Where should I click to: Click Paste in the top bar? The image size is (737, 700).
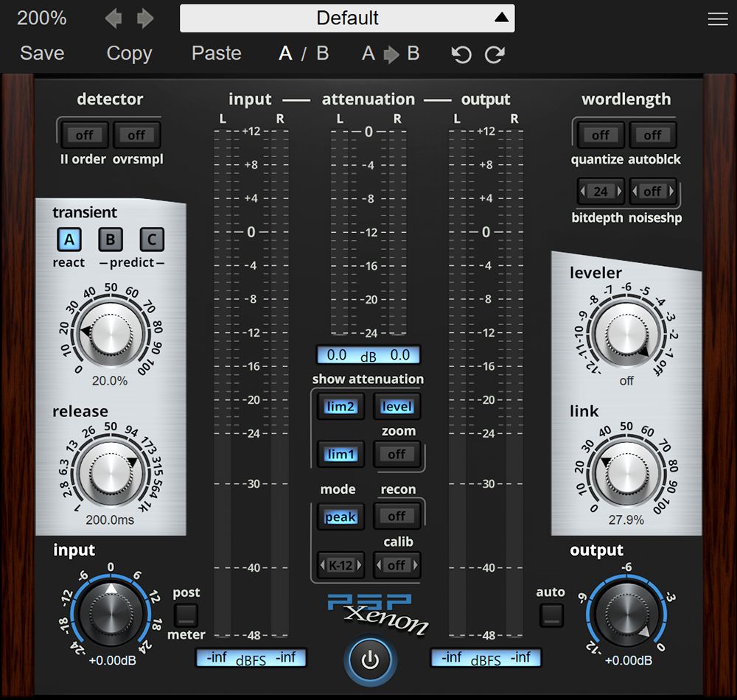pos(216,54)
